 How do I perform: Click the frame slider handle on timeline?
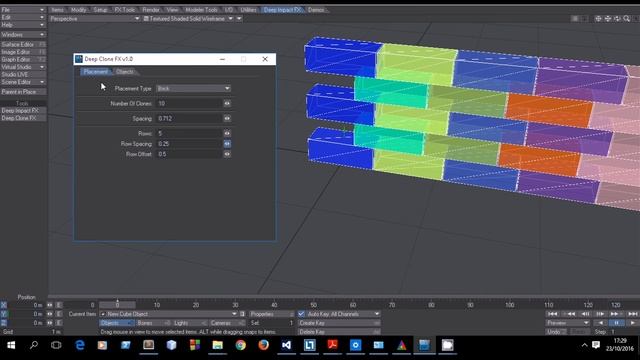[x=117, y=305]
